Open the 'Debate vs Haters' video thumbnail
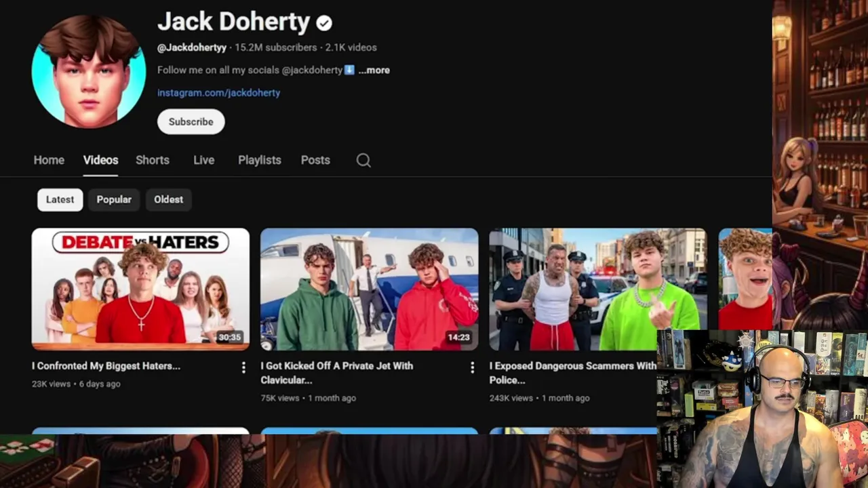This screenshot has width=868, height=488. [140, 289]
